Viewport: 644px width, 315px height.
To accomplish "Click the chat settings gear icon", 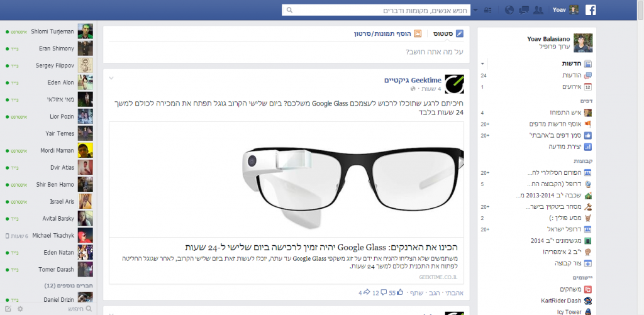I will (x=20, y=309).
